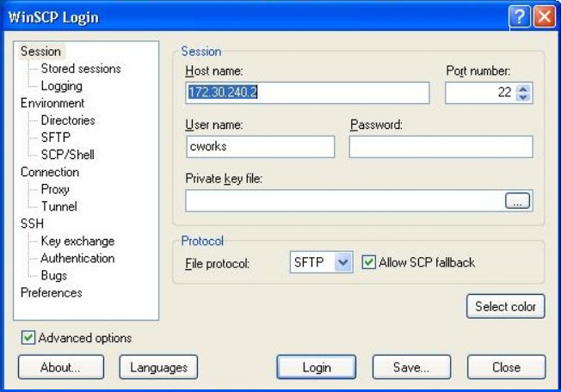Open the Logging tree item
This screenshot has width=561, height=392.
(x=61, y=86)
